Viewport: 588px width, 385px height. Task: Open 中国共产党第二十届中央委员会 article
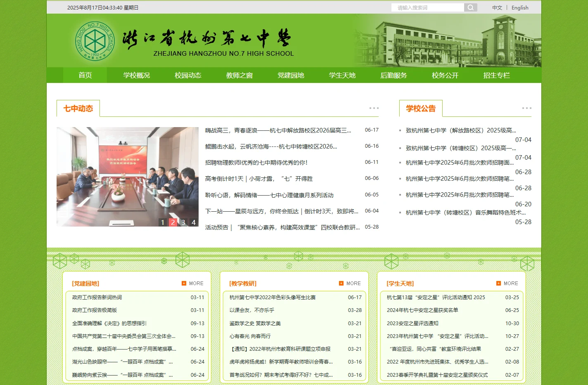[x=124, y=336]
